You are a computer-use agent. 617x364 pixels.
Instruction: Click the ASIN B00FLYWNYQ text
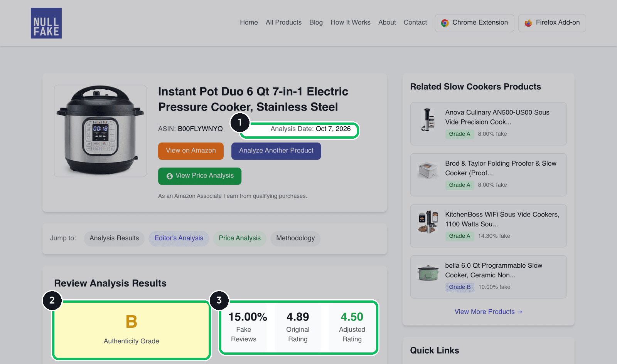pyautogui.click(x=190, y=129)
